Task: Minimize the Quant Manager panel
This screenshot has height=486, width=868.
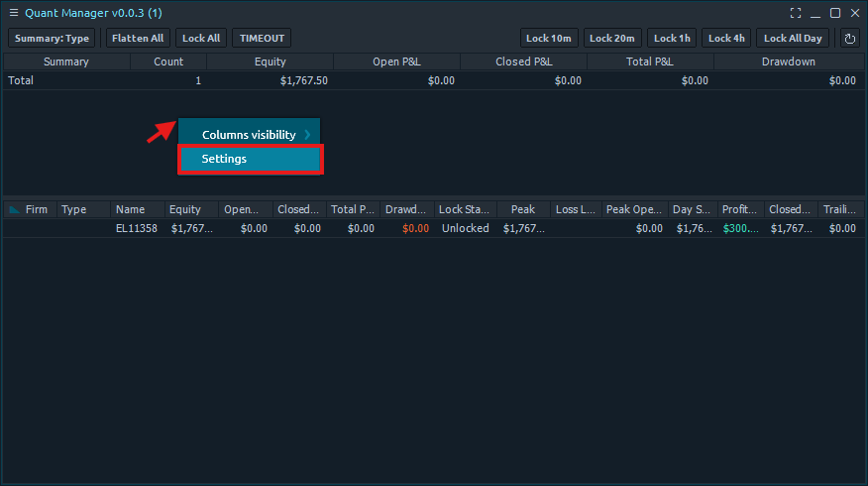Action: tap(815, 13)
